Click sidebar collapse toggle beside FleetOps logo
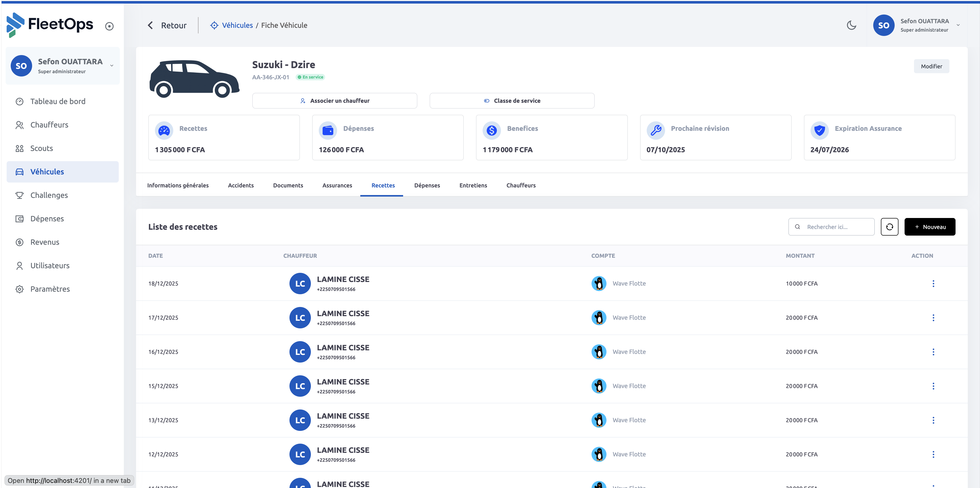 coord(109,26)
